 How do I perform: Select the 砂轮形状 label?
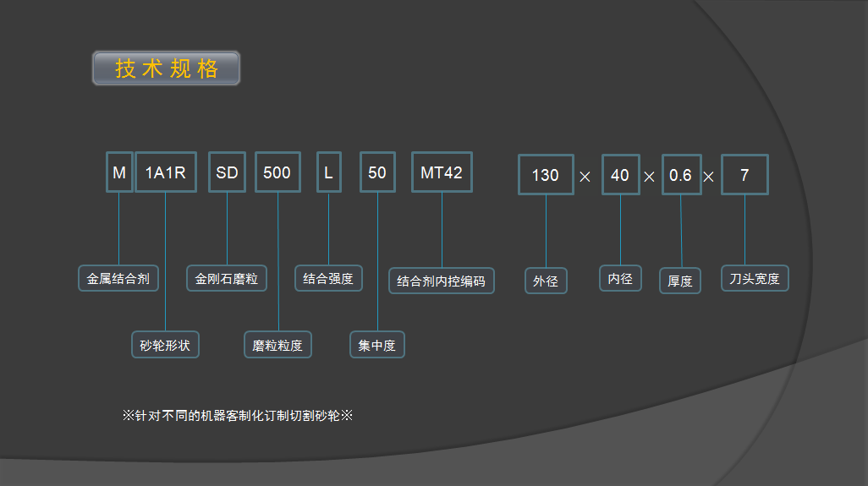(165, 345)
